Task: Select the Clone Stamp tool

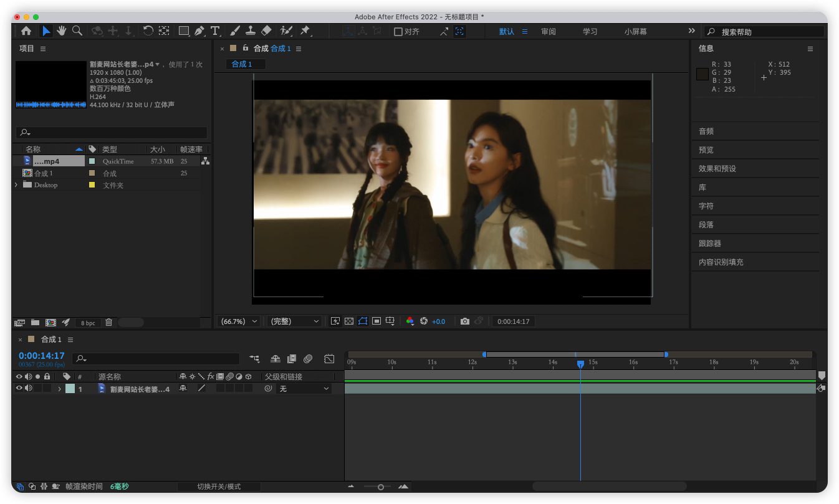Action: click(250, 31)
